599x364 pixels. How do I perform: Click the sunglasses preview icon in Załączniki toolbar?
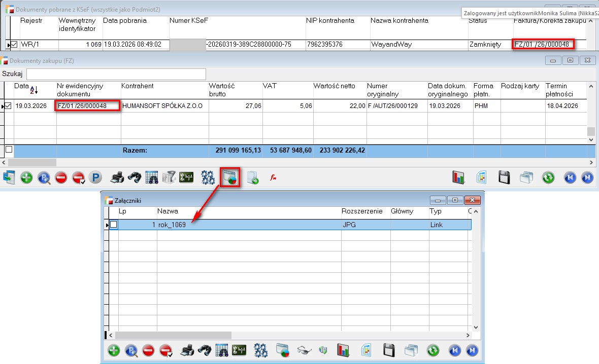(304, 350)
